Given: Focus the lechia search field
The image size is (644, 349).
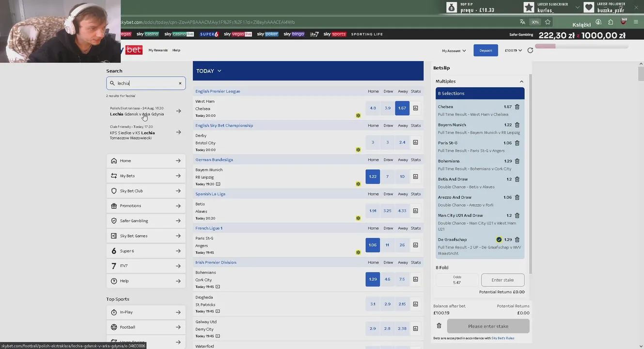Looking at the screenshot, I should tap(146, 83).
